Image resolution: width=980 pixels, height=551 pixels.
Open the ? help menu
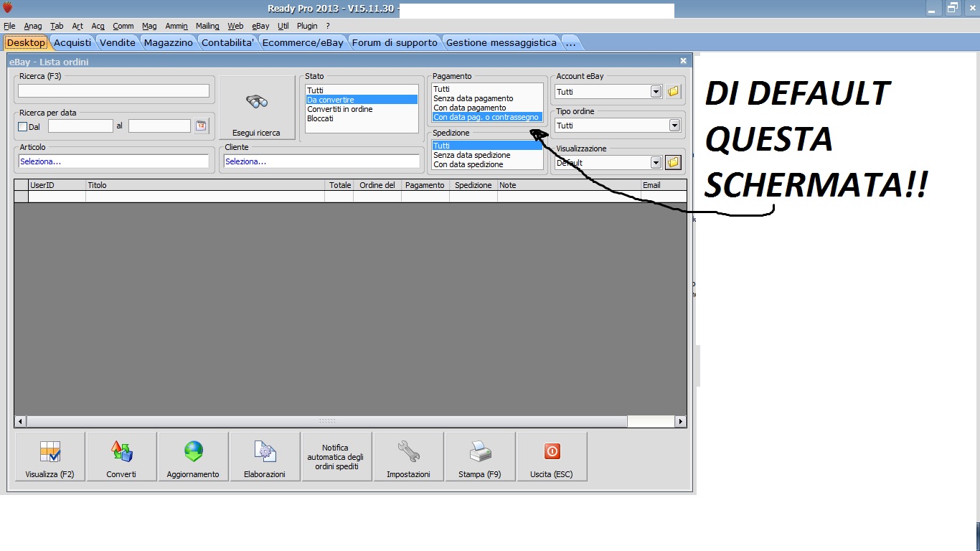coord(328,26)
